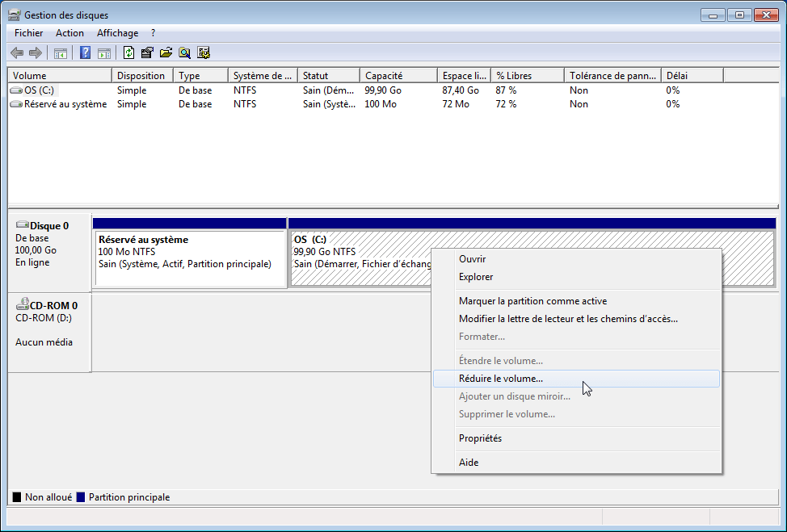Toggle the console tree pane icon

[61, 52]
